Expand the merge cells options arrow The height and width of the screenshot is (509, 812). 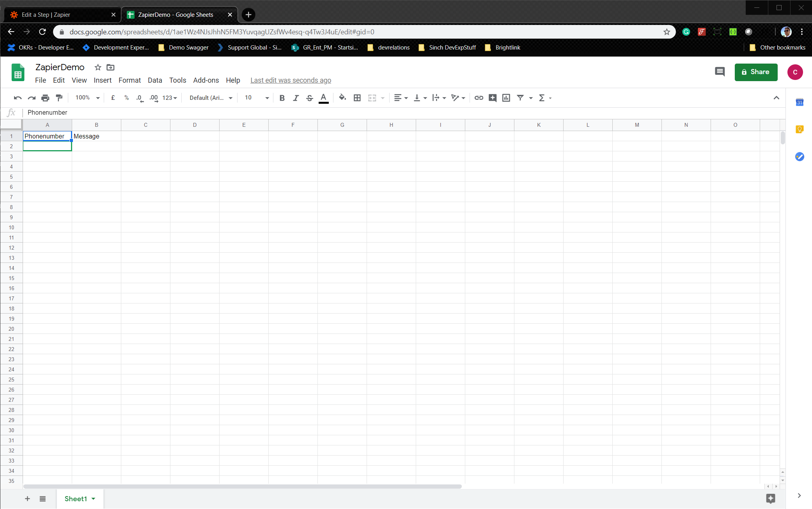(x=383, y=98)
